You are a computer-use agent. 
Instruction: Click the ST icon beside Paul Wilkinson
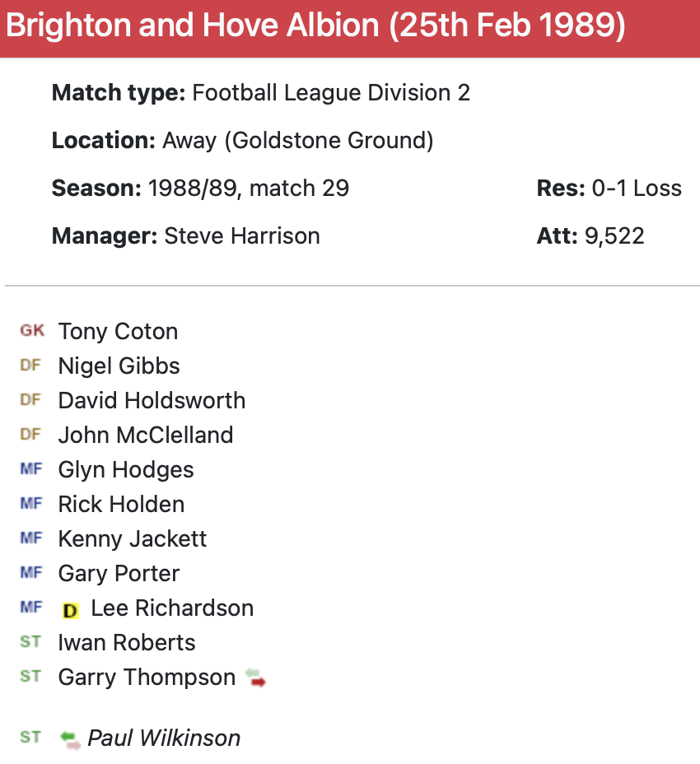pos(30,738)
